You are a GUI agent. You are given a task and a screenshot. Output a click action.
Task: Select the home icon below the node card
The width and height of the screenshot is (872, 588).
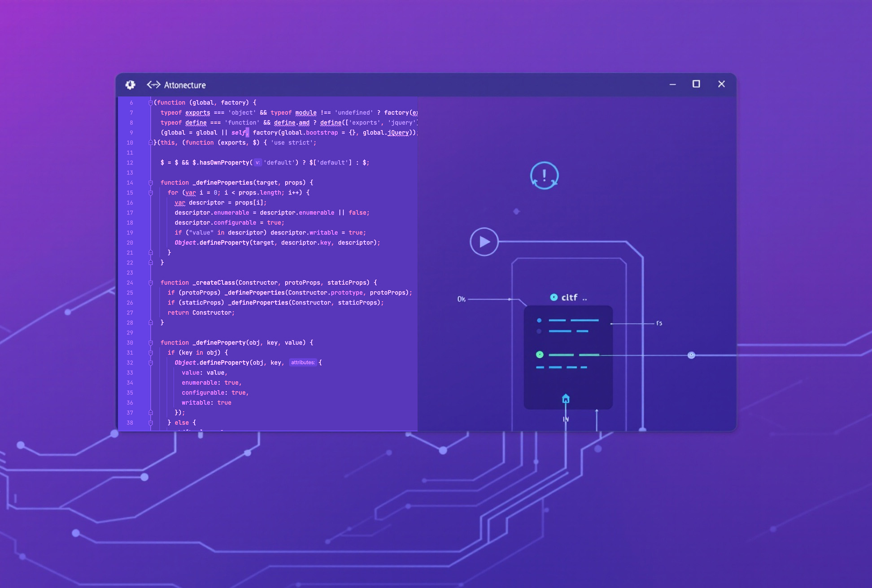pos(565,398)
